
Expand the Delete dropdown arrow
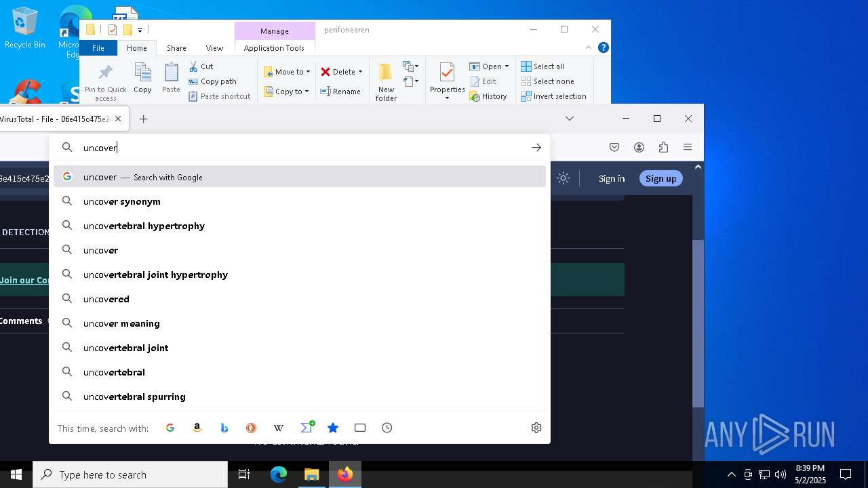pyautogui.click(x=360, y=72)
